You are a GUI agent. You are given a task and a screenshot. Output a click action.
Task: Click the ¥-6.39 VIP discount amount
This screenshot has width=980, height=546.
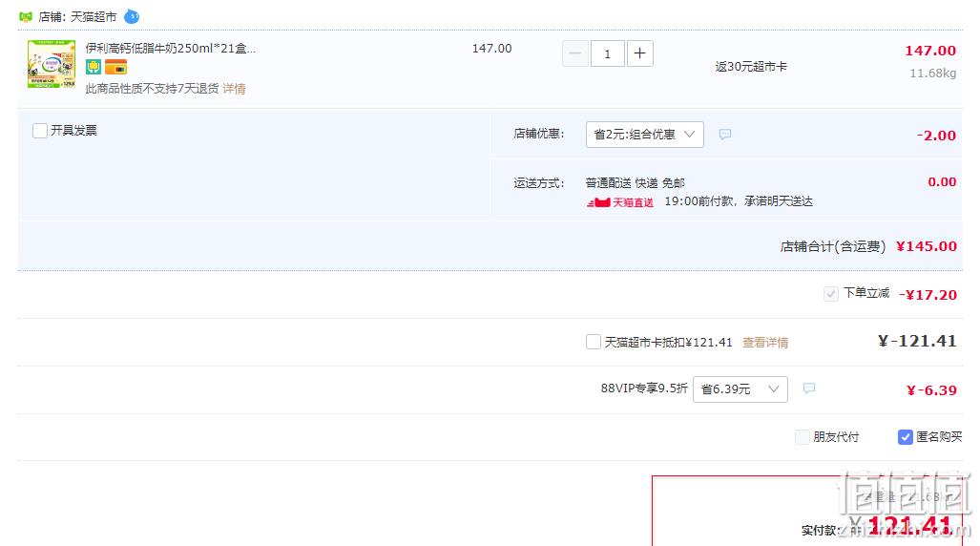(x=931, y=390)
